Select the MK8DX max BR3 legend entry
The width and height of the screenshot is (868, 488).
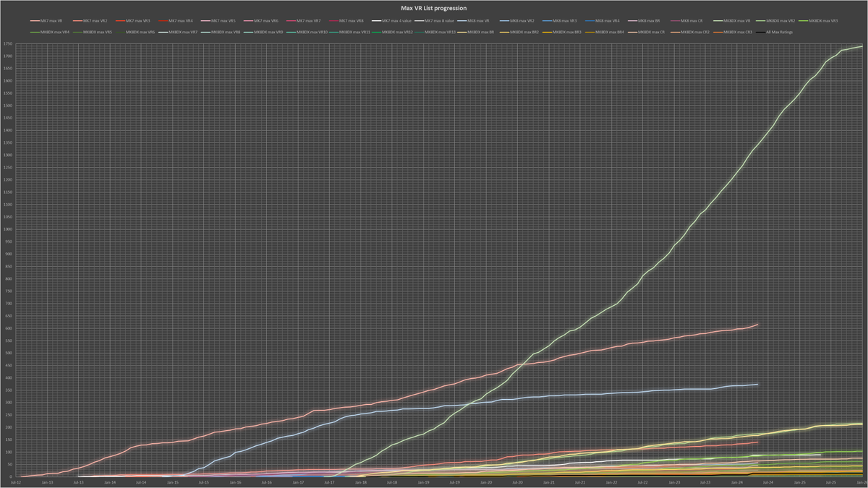tap(563, 32)
